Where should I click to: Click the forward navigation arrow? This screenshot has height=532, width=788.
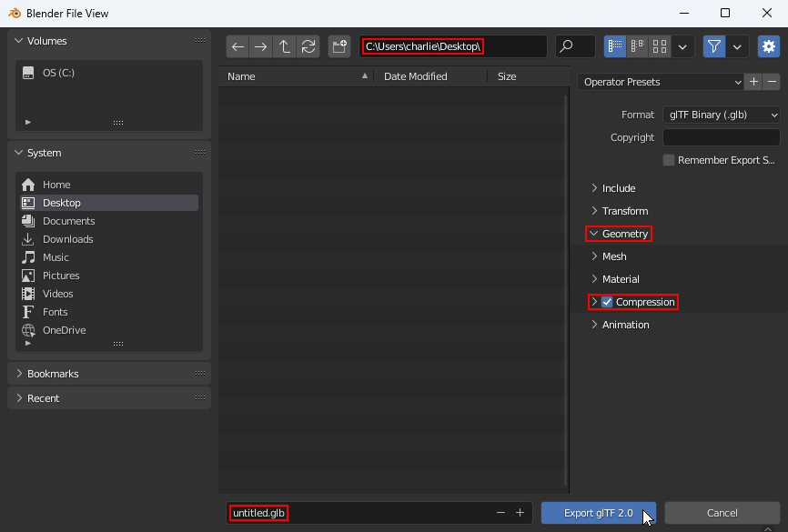261,46
